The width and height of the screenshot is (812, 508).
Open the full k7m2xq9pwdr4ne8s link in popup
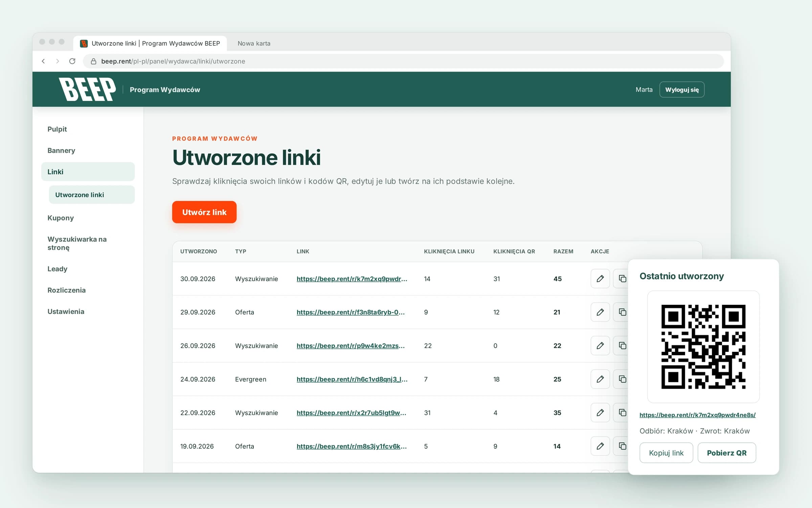pos(697,415)
